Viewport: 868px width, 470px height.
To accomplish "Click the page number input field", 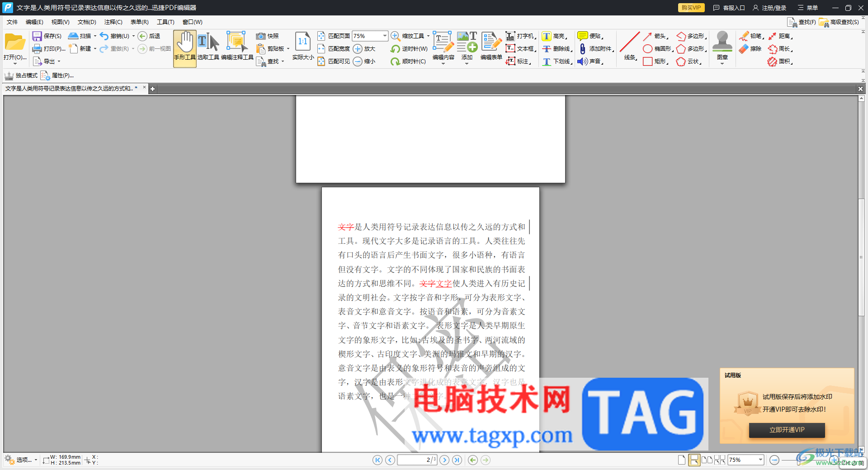I will (x=417, y=460).
